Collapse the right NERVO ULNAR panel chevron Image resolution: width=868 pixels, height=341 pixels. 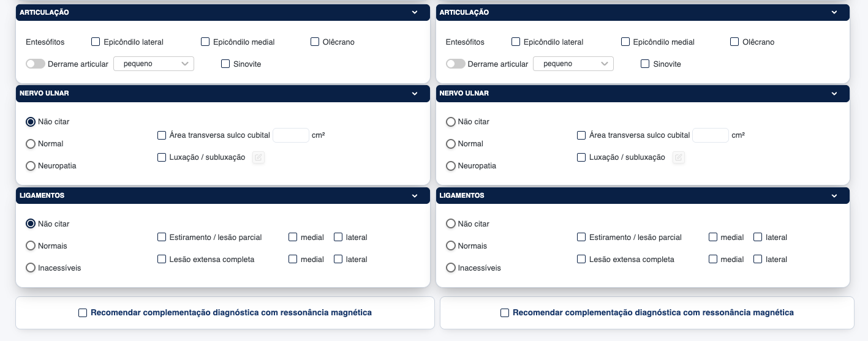[834, 94]
